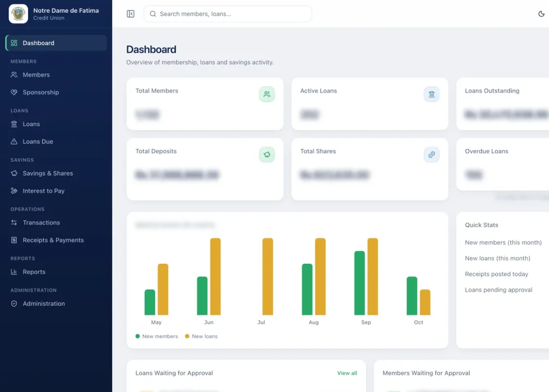Select Interest to Pay
549x392 pixels.
click(56, 191)
